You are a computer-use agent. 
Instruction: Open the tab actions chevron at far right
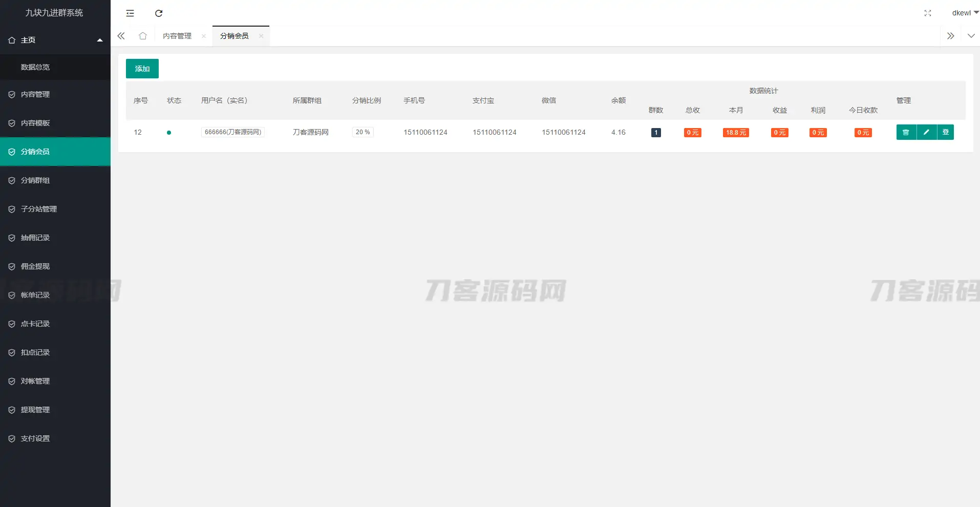click(x=971, y=36)
